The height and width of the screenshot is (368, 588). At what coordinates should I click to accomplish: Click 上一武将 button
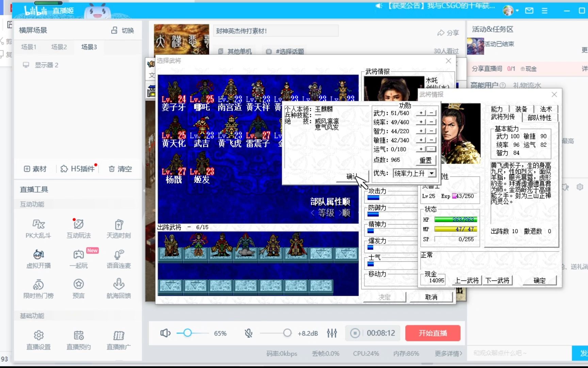click(x=467, y=280)
